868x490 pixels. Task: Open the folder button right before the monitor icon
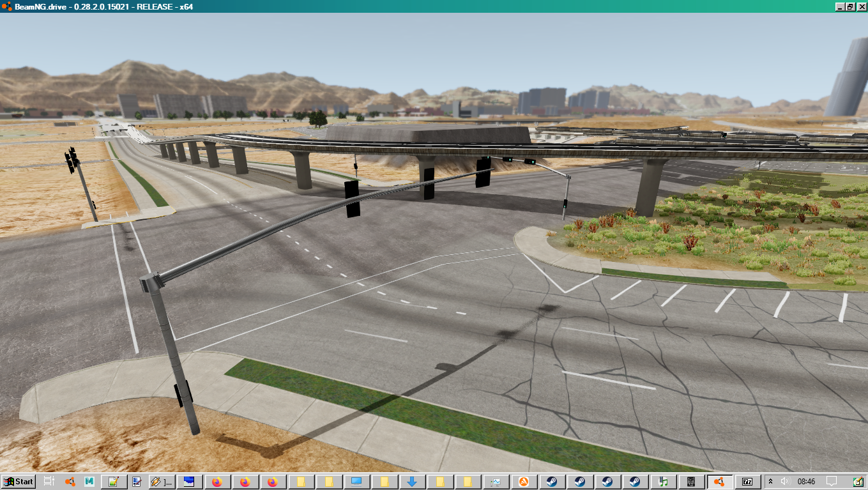[329, 482]
